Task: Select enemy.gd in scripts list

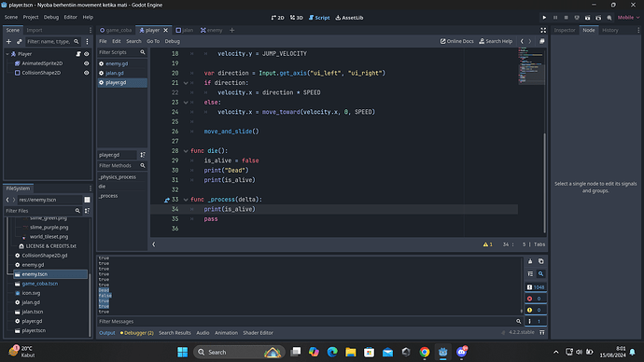Action: [122, 63]
